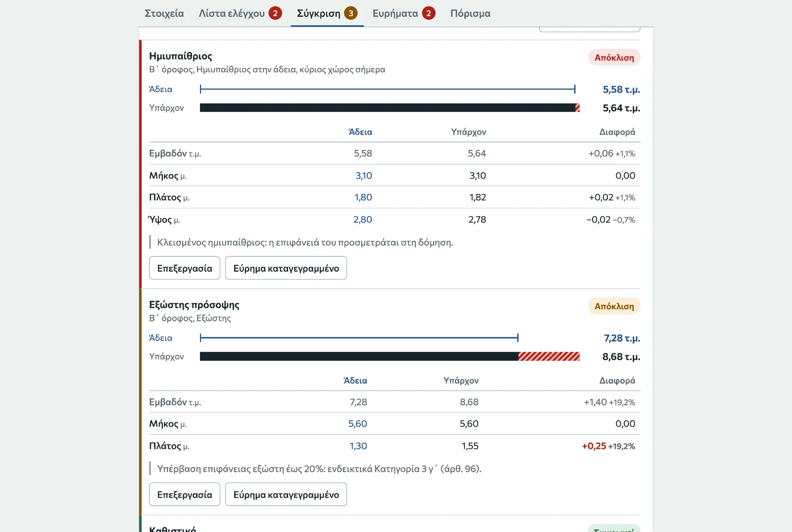The image size is (792, 532).
Task: Select the Εξώστης πρόσοψης heading
Action: tap(194, 305)
